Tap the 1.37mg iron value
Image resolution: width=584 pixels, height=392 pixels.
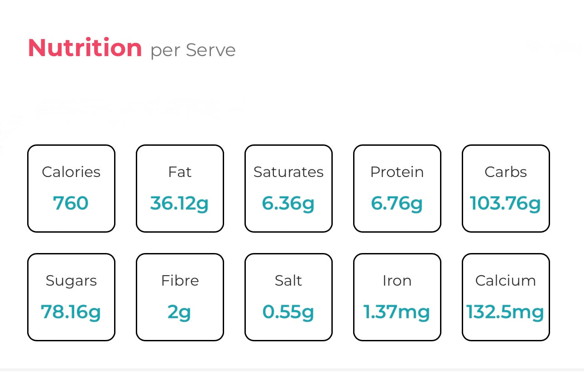pyautogui.click(x=397, y=312)
